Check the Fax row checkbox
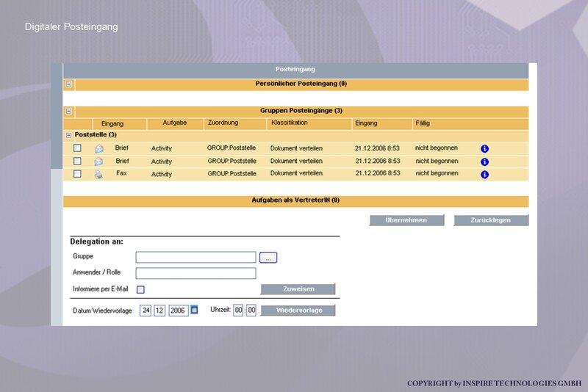588x392 pixels. coord(77,174)
